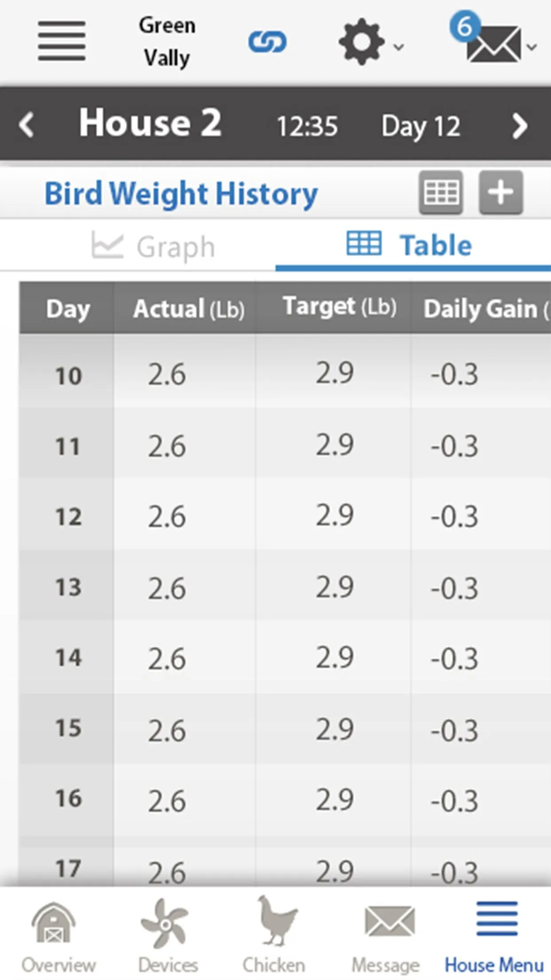551x980 pixels.
Task: Open the hamburger menu icon
Action: click(x=62, y=40)
